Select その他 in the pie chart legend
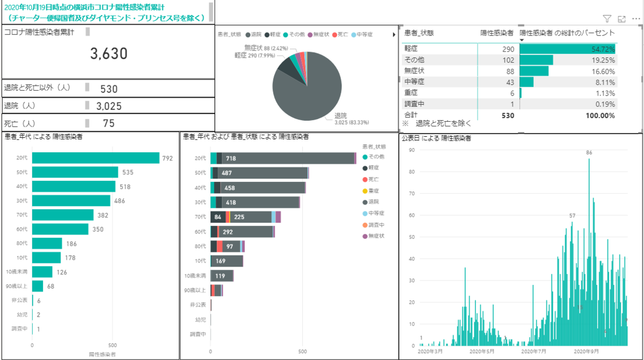The height and width of the screenshot is (360, 644). point(295,34)
